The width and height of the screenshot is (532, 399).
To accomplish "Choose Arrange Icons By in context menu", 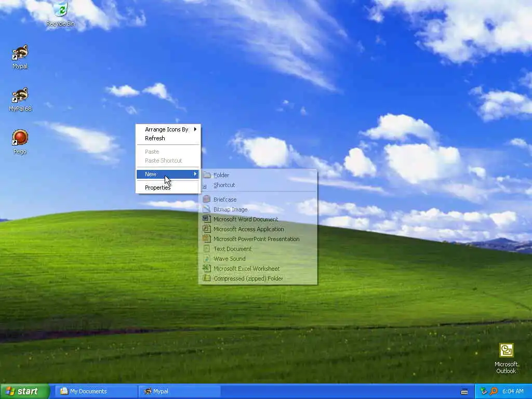I will pyautogui.click(x=168, y=129).
